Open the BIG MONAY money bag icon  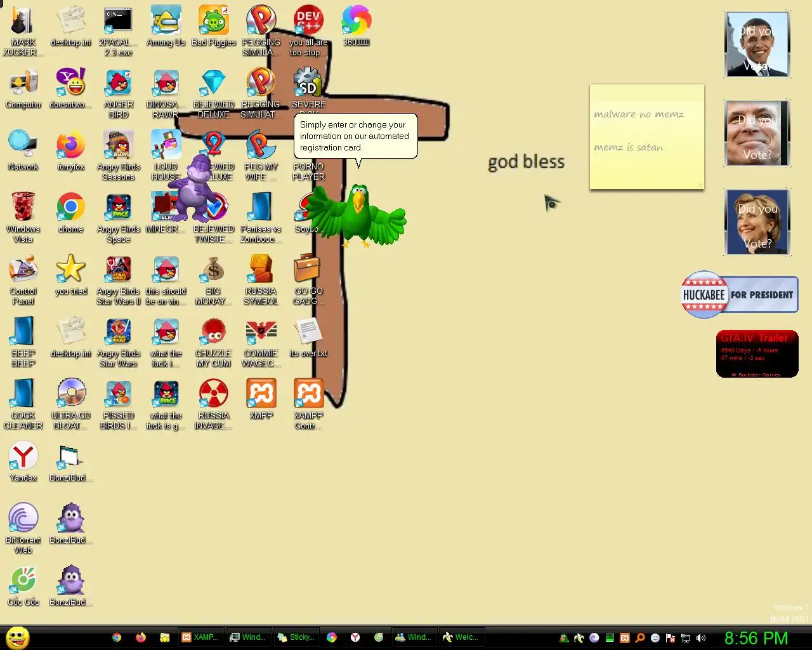pyautogui.click(x=214, y=280)
